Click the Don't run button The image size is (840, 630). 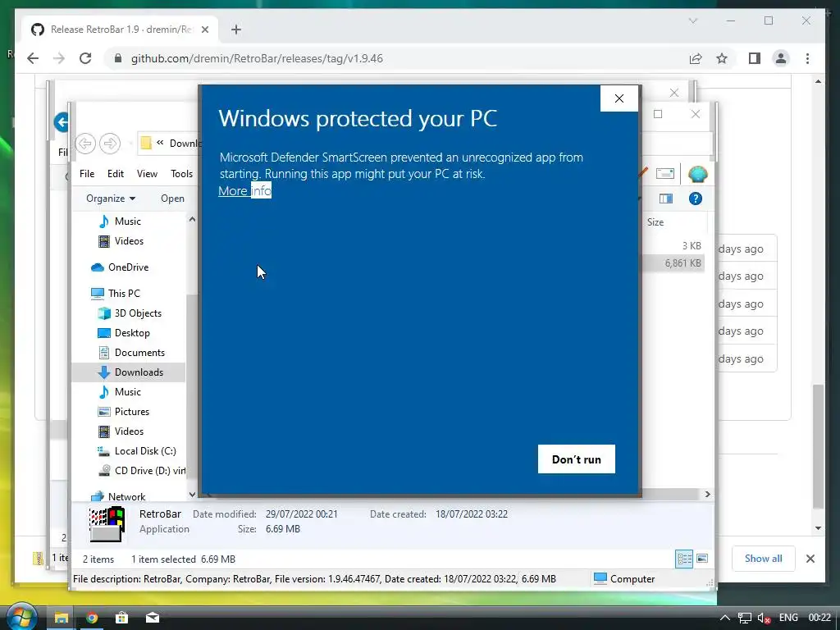(577, 459)
